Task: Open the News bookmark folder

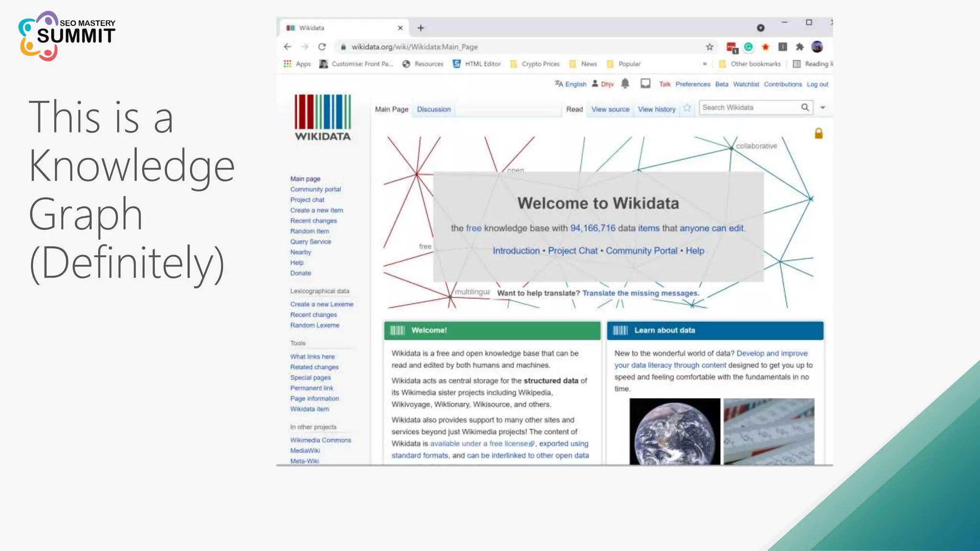Action: [x=583, y=64]
